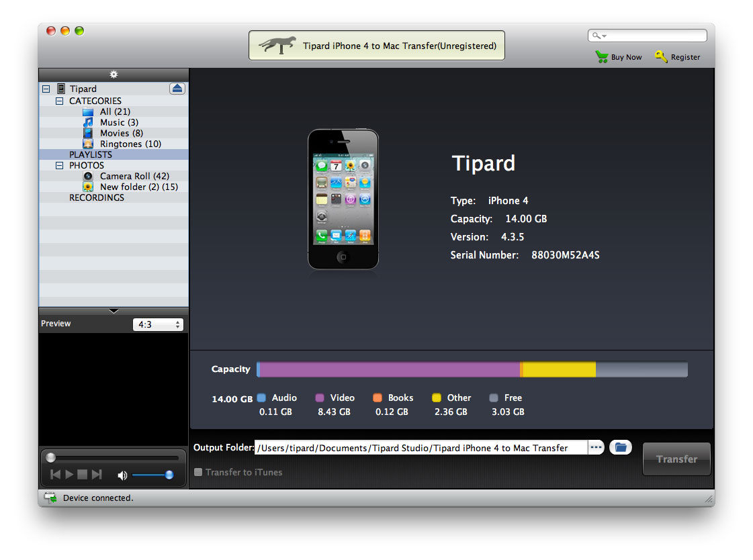Open output folder with blue folder icon

coord(621,447)
